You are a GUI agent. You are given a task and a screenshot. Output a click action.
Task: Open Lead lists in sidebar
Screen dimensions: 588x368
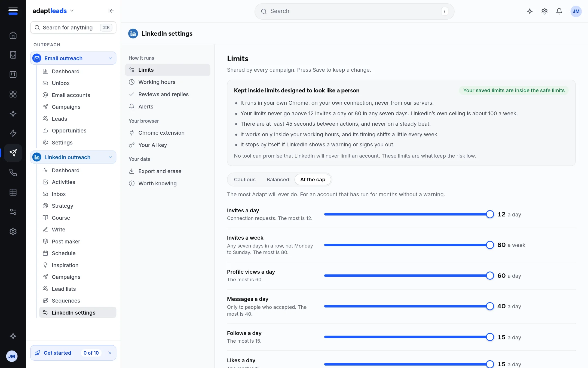pyautogui.click(x=78, y=289)
